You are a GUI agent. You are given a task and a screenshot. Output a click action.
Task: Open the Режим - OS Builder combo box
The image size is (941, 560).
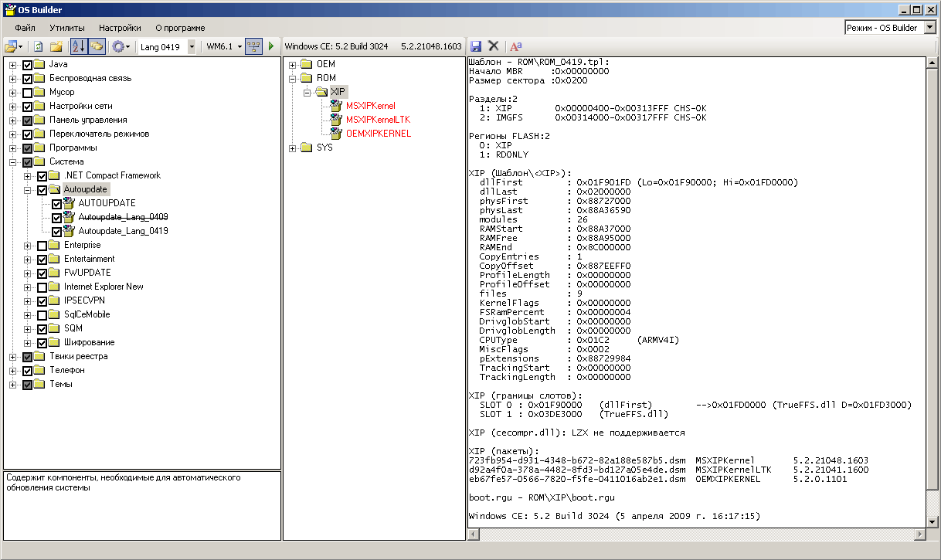point(891,27)
